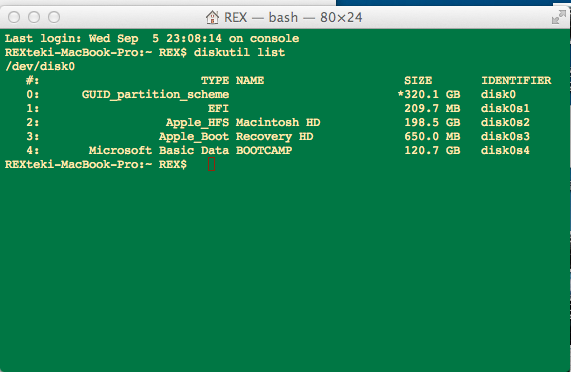Screen dimensions: 571x372
Task: Click the 'disk0' identifier in row 0
Action: point(499,95)
